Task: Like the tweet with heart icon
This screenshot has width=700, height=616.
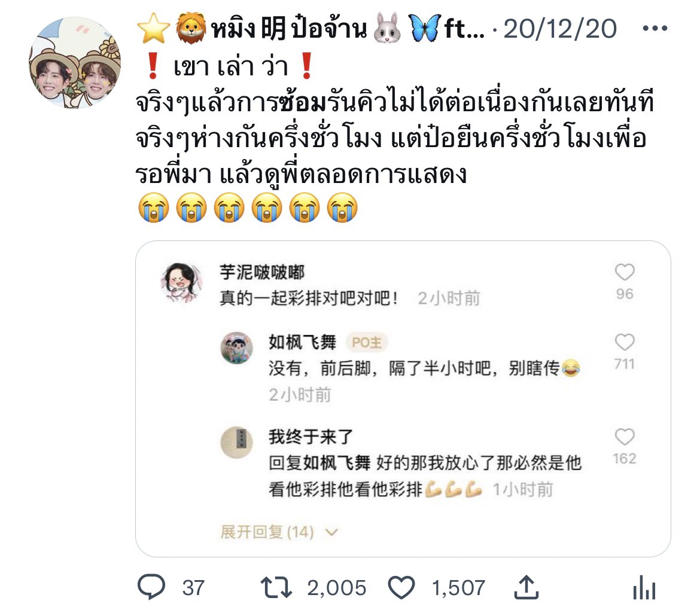Action: click(x=401, y=587)
